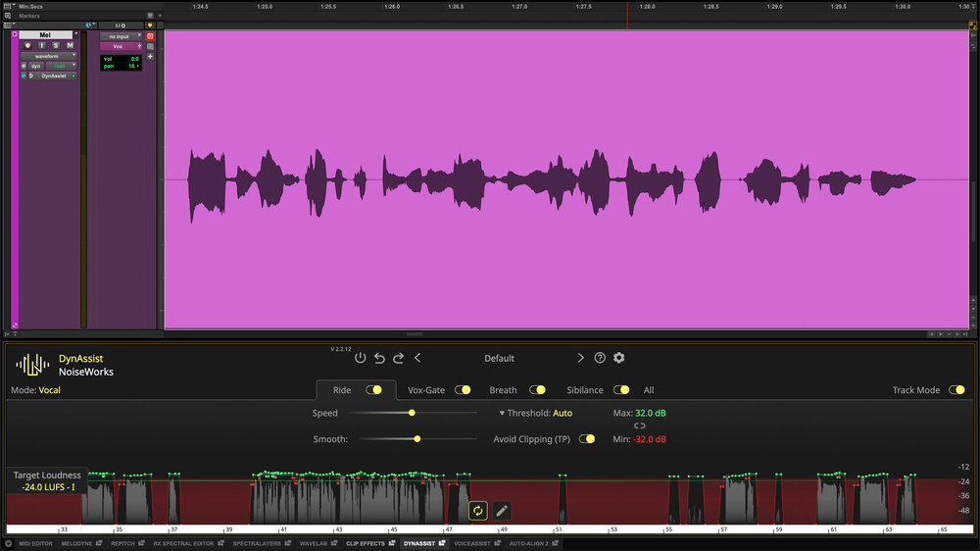The width and height of the screenshot is (980, 551).
Task: Open the Vox output selector
Action: [x=122, y=46]
